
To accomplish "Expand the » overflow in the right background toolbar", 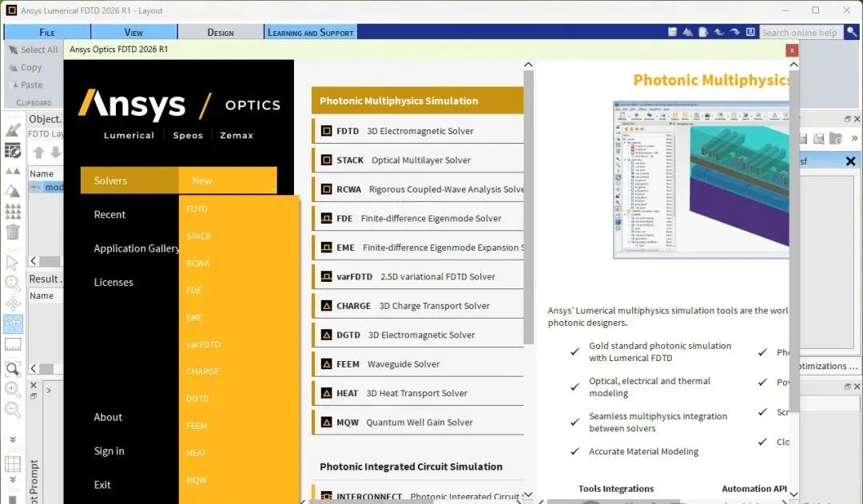I will (x=854, y=139).
